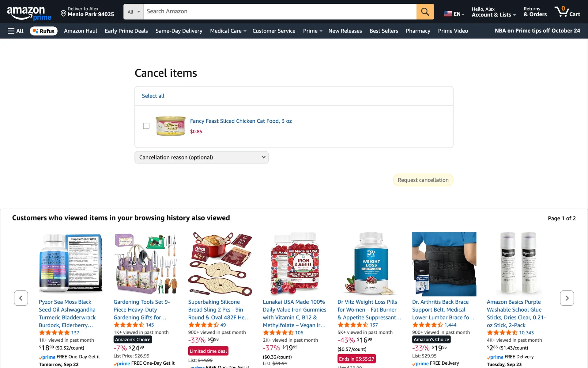Viewport: 588px width, 368px height.
Task: Check the Fancy Feast cat food checkbox
Action: [146, 126]
